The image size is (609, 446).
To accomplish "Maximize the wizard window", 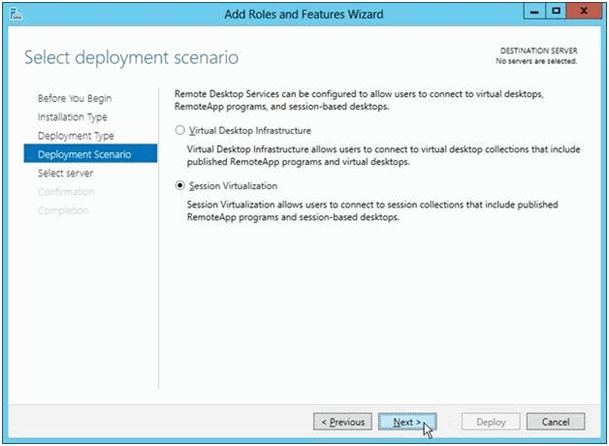I will (556, 12).
